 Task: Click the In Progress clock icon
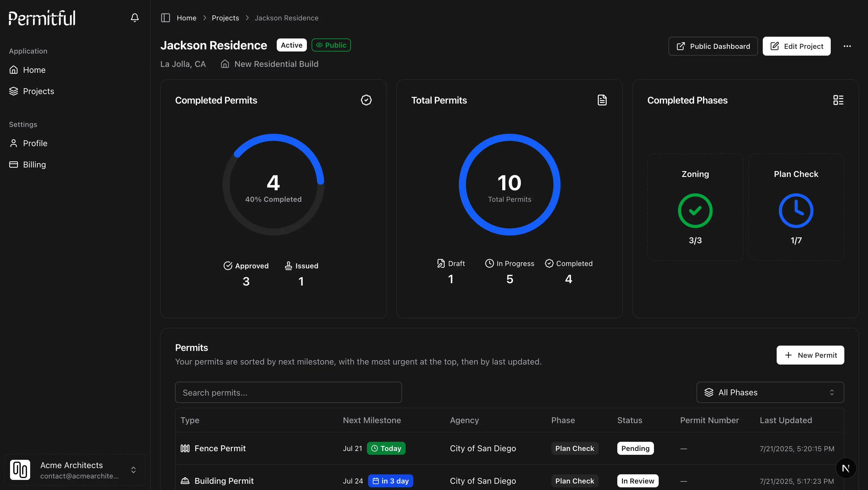(489, 263)
